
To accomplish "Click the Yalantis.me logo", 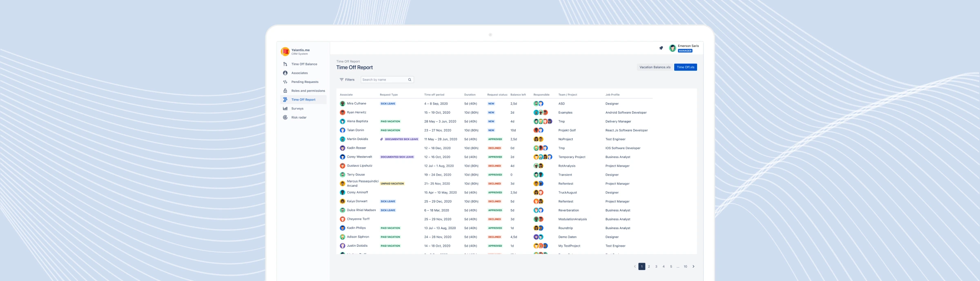I will coord(285,51).
